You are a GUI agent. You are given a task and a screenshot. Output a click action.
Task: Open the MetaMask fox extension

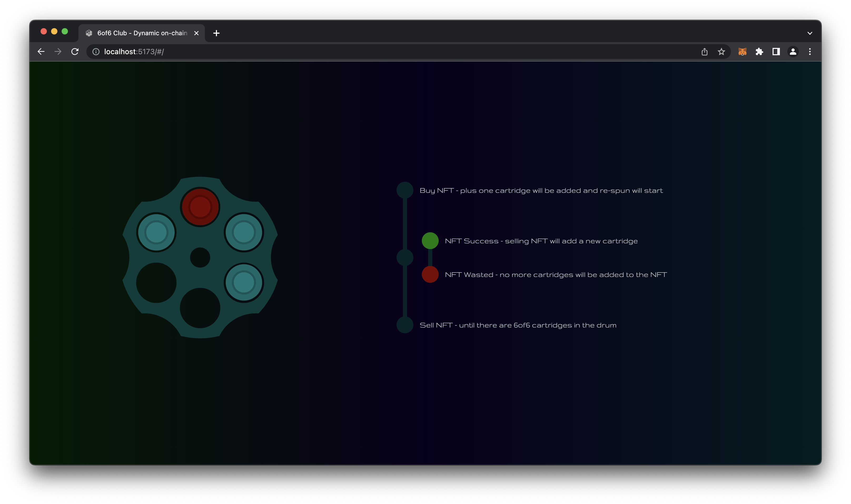(742, 52)
